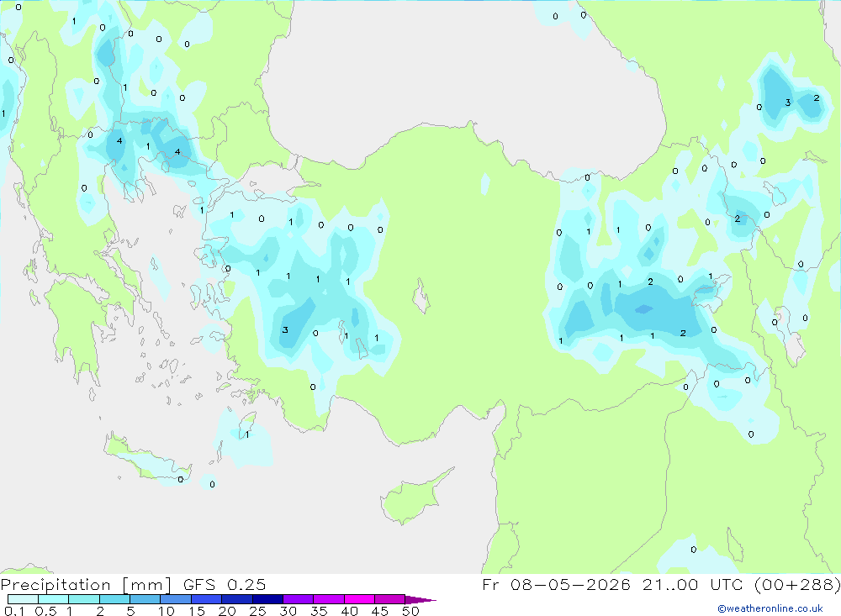Select the 10–15 mm legend swatch
This screenshot has height=616, width=841.
pyautogui.click(x=176, y=599)
